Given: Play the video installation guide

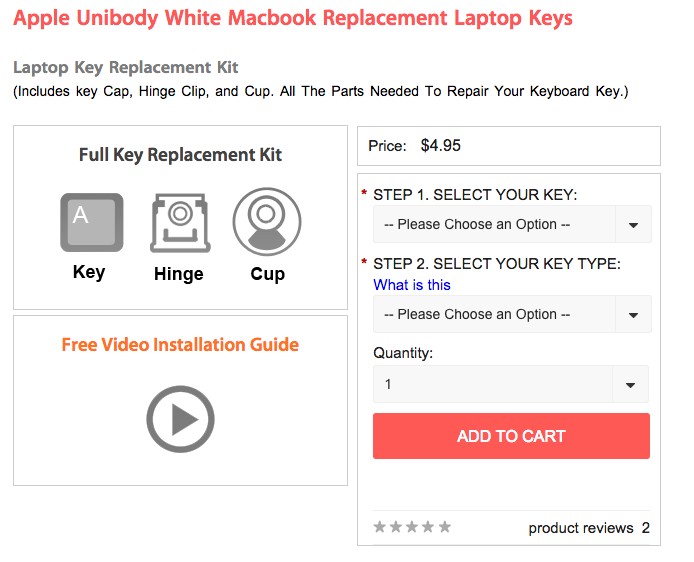Looking at the screenshot, I should pos(180,419).
